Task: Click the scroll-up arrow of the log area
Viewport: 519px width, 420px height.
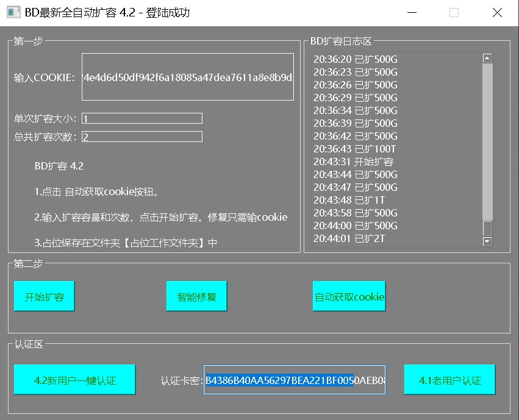Action: [487, 58]
